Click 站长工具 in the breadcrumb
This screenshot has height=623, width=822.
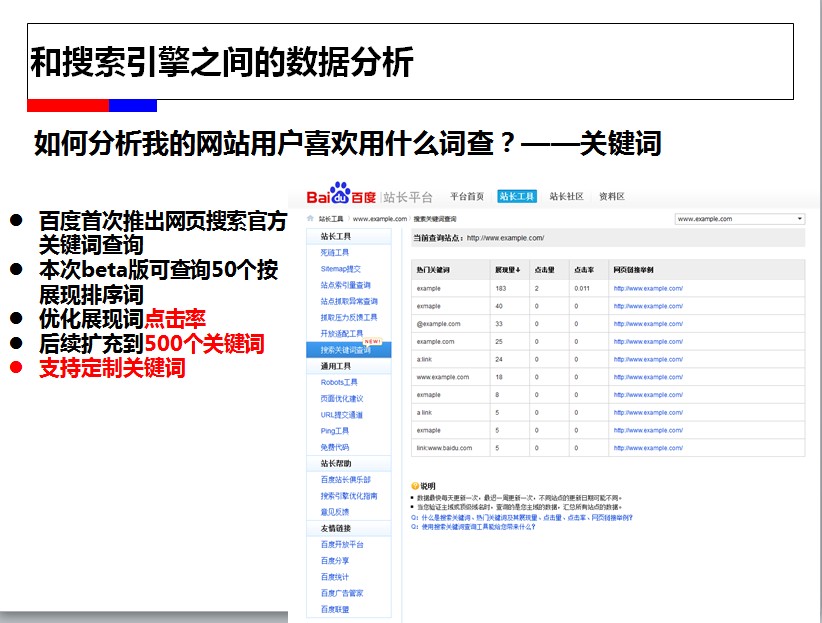pyautogui.click(x=331, y=219)
